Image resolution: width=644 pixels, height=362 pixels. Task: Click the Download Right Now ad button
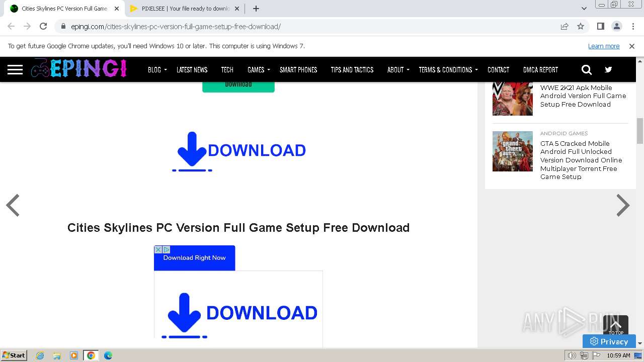click(194, 258)
